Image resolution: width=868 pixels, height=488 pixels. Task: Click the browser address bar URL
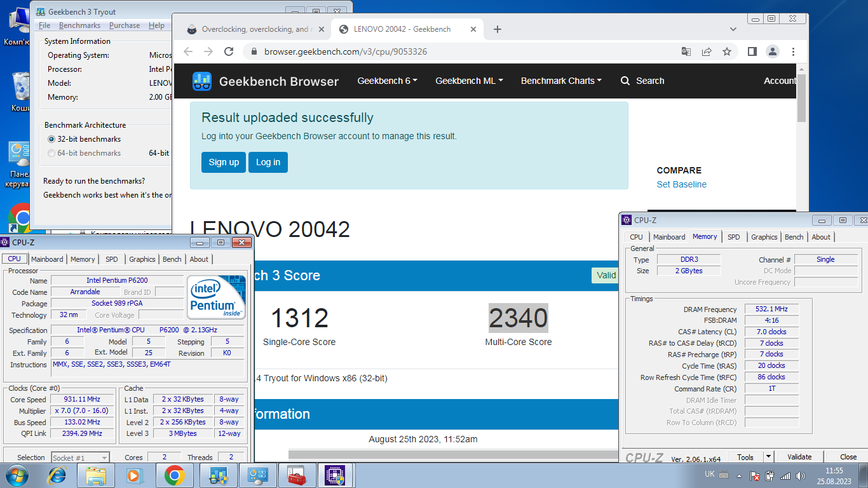(346, 51)
